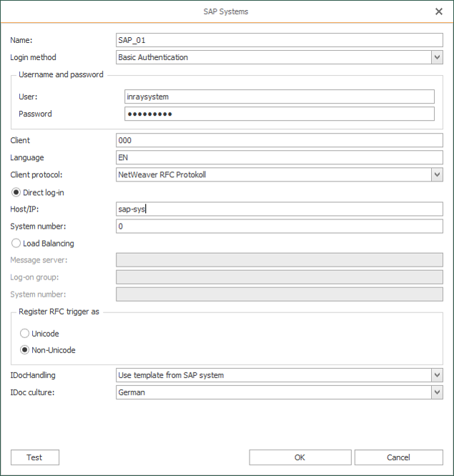Select the Load Balancing radio button
The image size is (454, 476).
click(x=16, y=244)
